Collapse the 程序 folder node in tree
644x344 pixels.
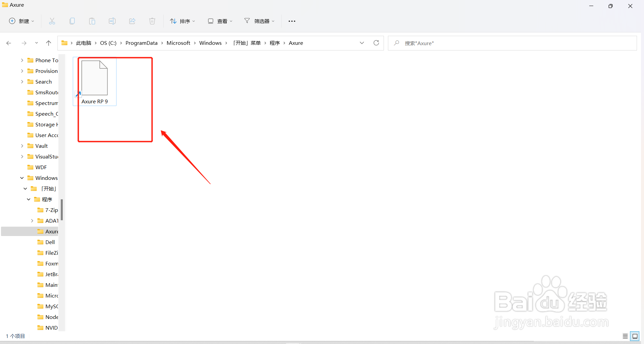[29, 200]
